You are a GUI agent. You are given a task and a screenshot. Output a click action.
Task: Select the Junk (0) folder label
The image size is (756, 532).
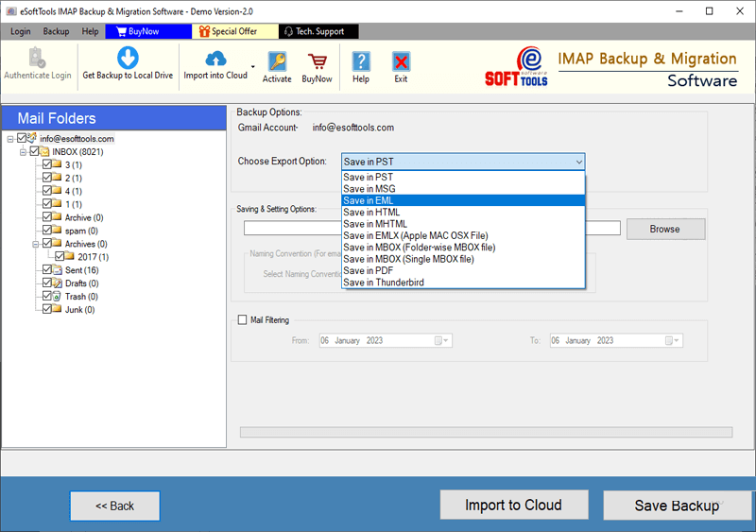pyautogui.click(x=80, y=310)
